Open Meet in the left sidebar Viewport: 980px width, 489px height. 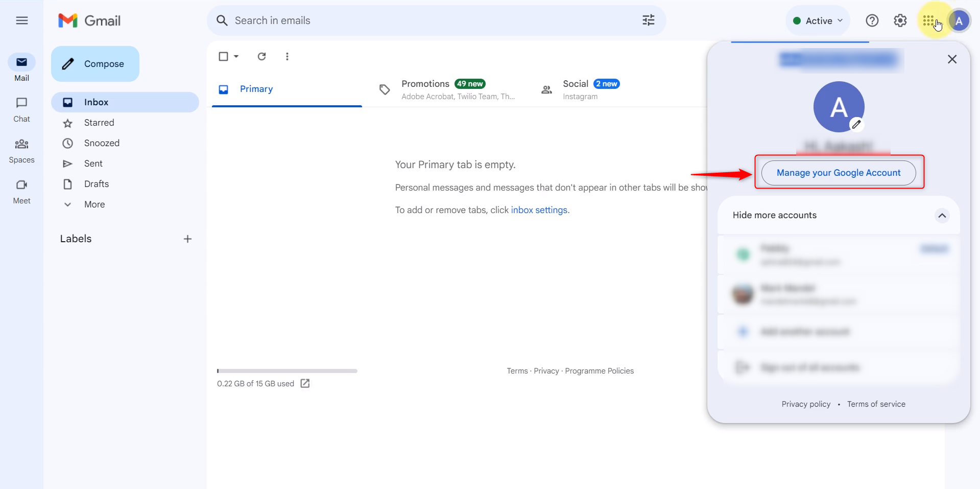coord(21,192)
